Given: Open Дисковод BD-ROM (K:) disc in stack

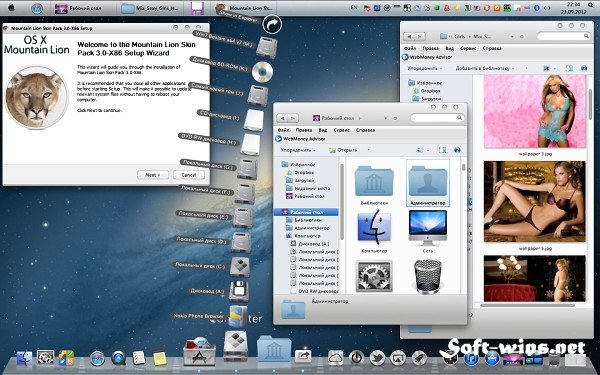Looking at the screenshot, I should 262,72.
